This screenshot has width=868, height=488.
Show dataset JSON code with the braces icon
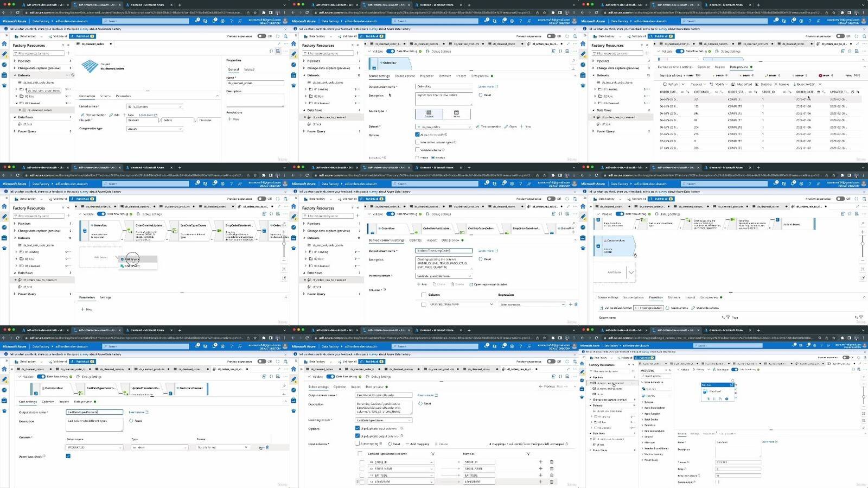[x=271, y=51]
